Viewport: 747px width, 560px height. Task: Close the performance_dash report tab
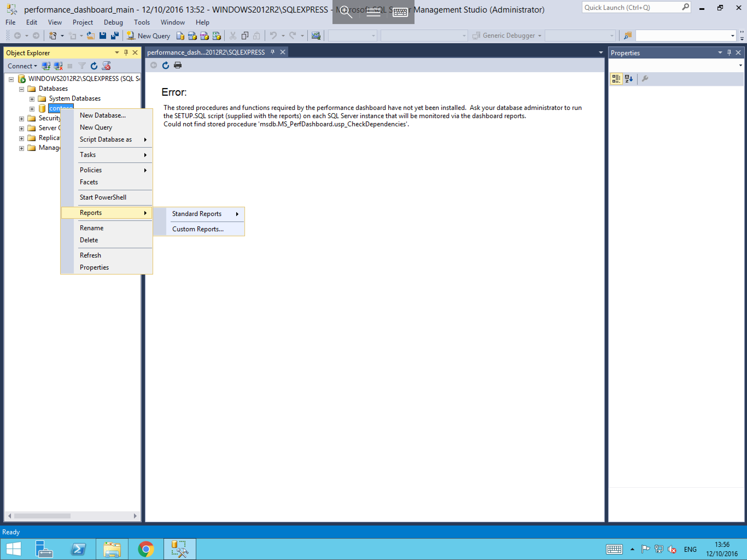(283, 52)
